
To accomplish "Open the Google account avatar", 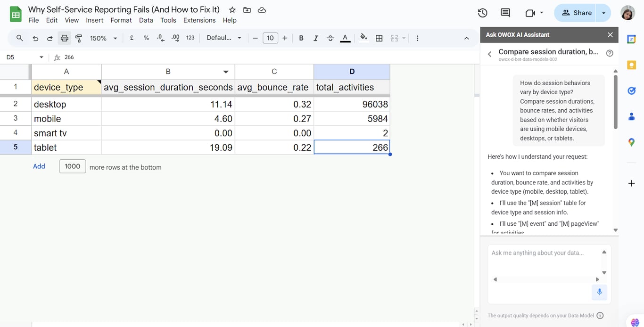I will (627, 13).
